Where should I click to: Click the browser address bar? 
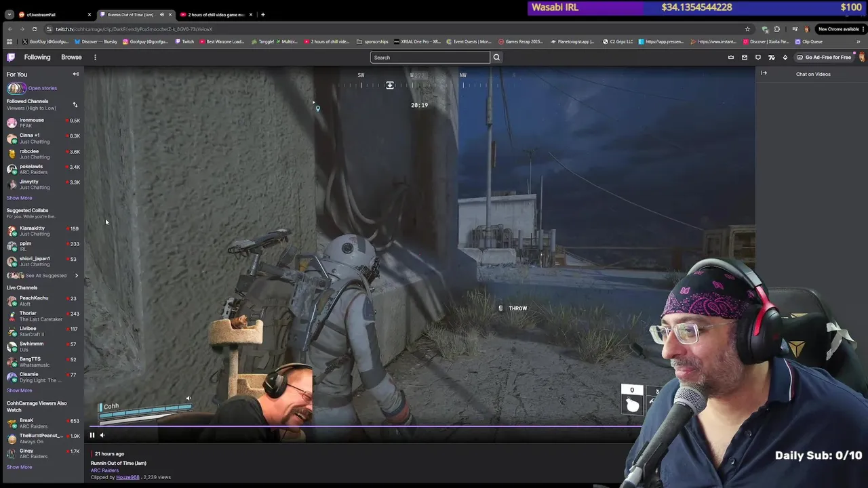click(x=393, y=29)
